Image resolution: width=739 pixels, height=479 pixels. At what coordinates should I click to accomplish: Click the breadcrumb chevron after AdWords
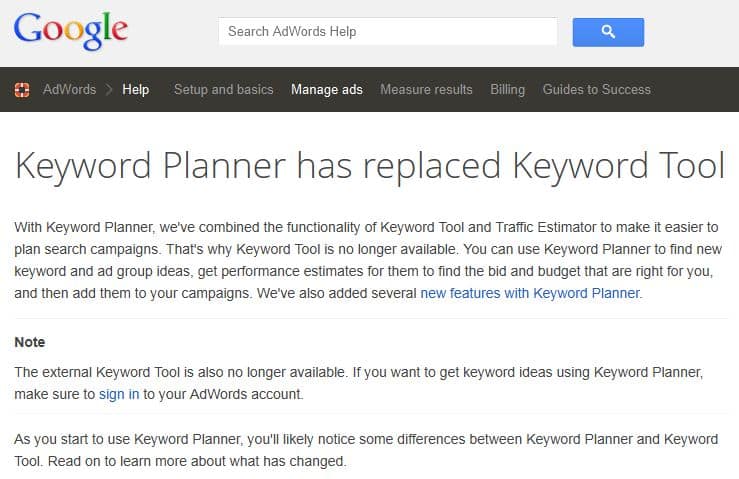(109, 90)
